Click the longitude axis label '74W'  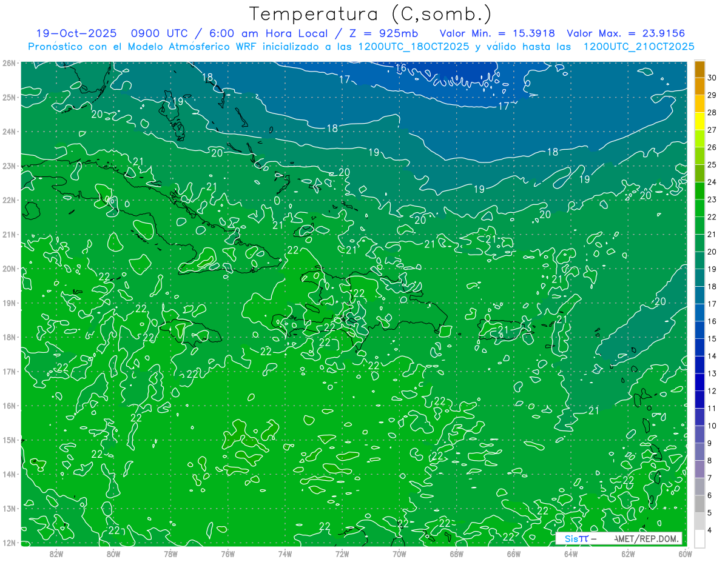coord(285,554)
